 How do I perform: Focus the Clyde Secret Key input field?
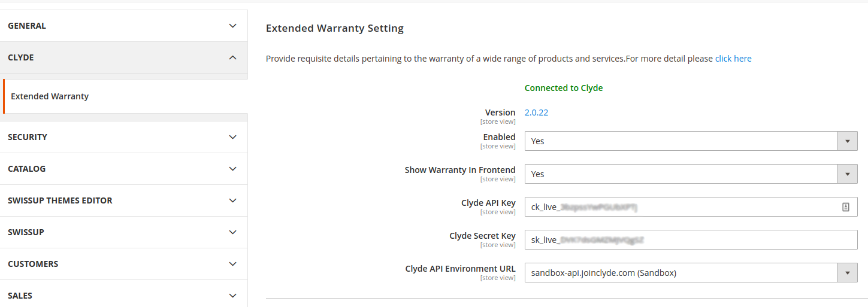pos(691,240)
